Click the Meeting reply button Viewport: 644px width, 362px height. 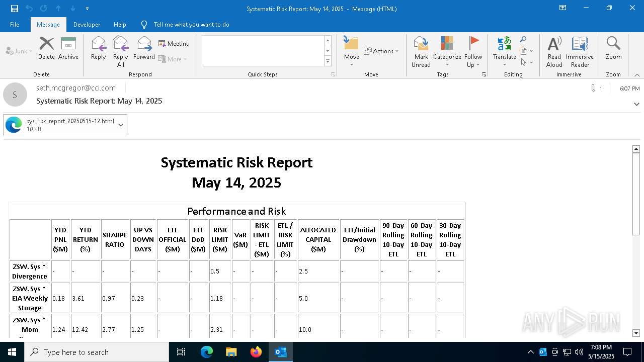(x=174, y=44)
